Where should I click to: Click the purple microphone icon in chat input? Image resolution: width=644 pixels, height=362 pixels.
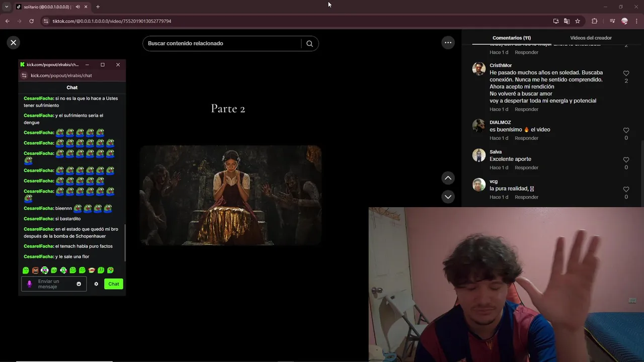pos(29,284)
